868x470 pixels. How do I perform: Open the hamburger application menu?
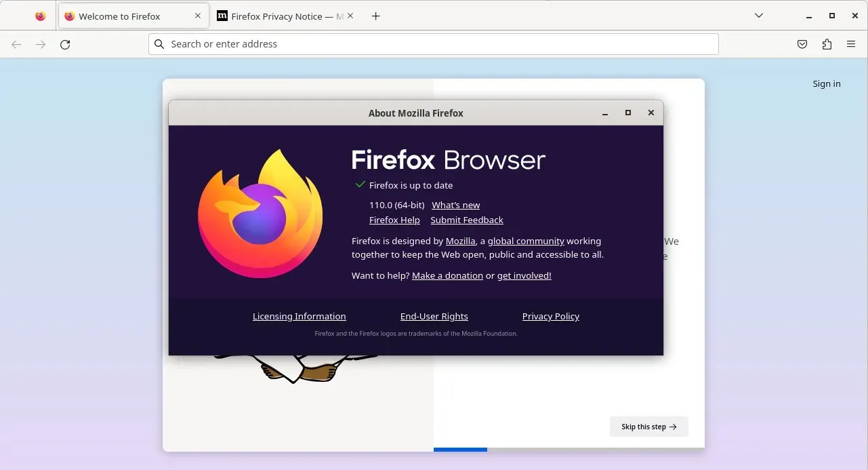pyautogui.click(x=851, y=44)
